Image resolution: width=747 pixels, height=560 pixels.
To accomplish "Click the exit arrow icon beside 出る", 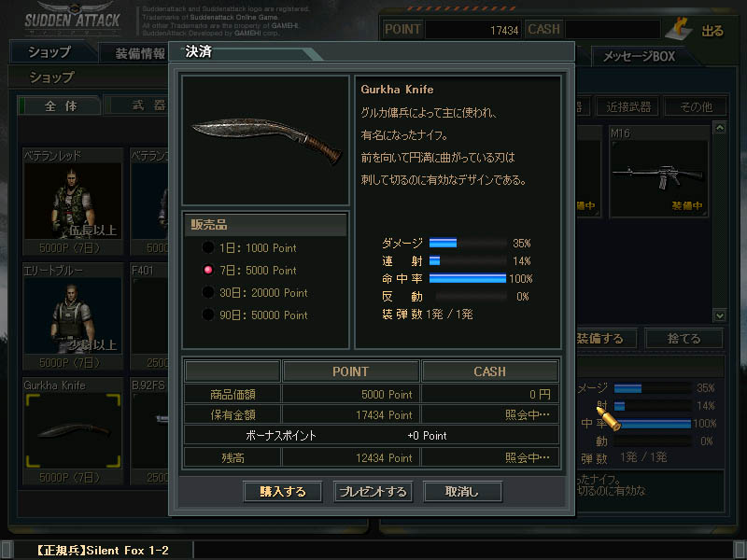I will point(680,29).
